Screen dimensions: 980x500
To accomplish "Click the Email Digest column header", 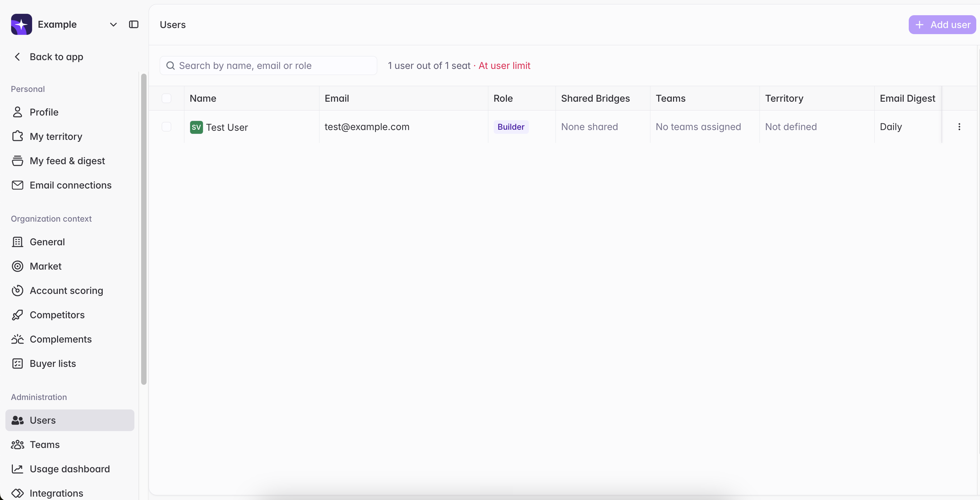I will (908, 98).
